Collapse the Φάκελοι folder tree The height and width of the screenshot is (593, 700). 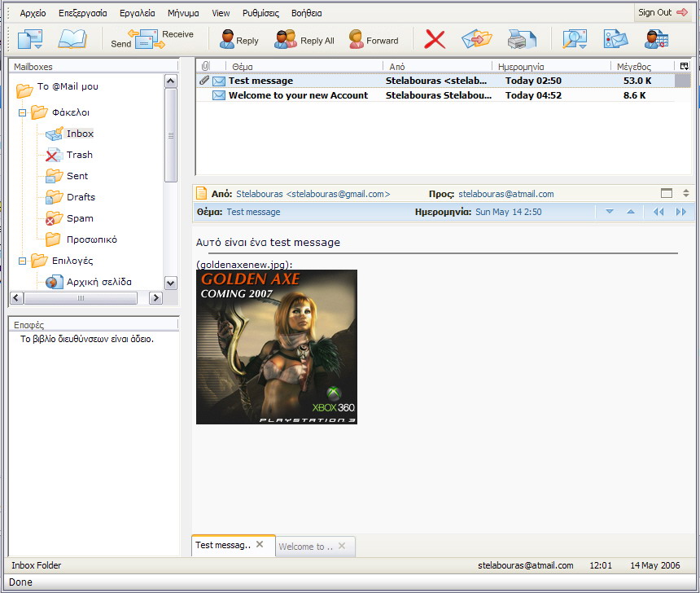click(x=23, y=113)
